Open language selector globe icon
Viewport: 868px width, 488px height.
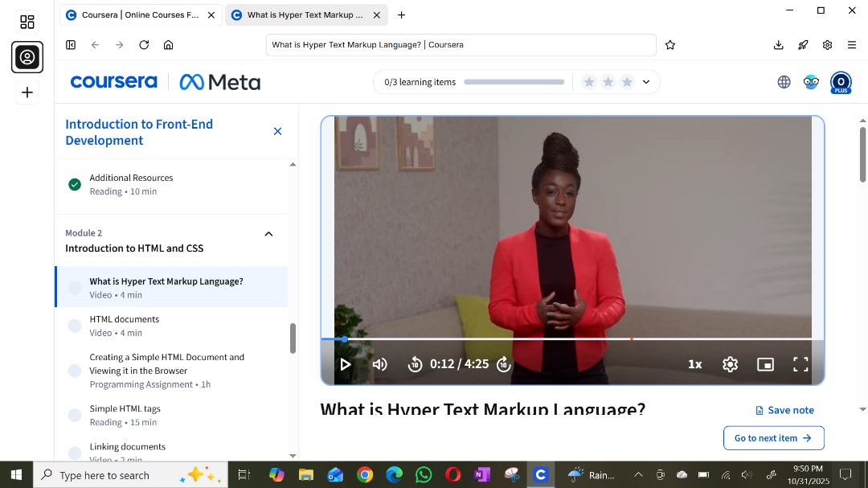coord(784,82)
